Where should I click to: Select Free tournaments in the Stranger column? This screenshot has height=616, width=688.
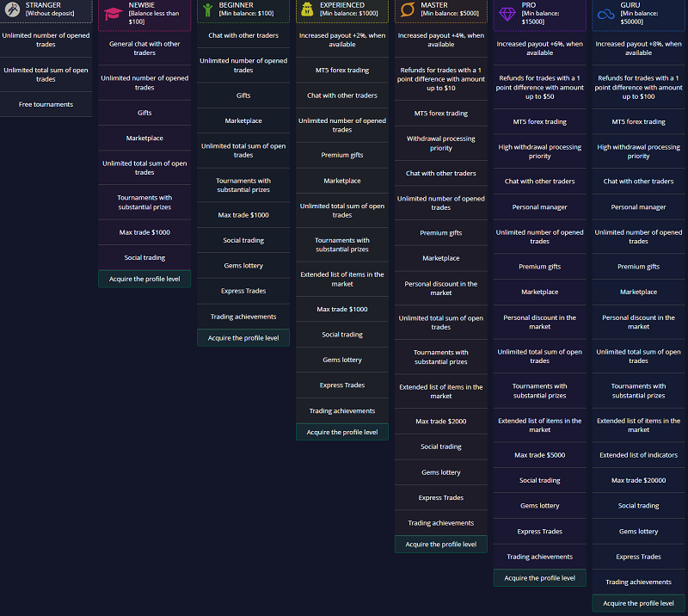click(x=46, y=105)
